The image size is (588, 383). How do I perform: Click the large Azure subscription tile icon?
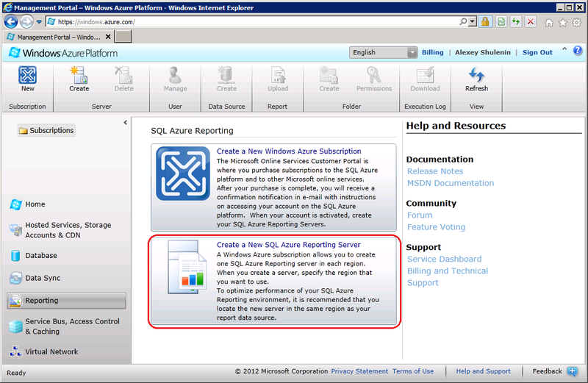coord(183,173)
